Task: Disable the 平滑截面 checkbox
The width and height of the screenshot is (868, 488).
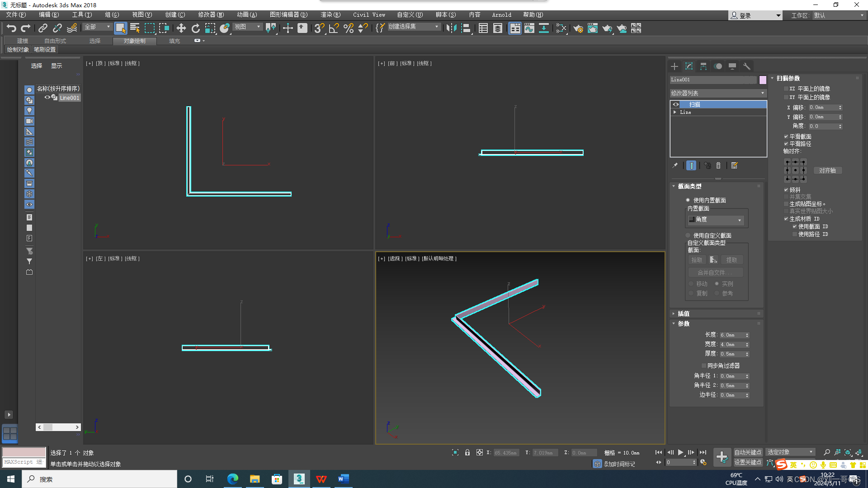Action: [x=786, y=136]
